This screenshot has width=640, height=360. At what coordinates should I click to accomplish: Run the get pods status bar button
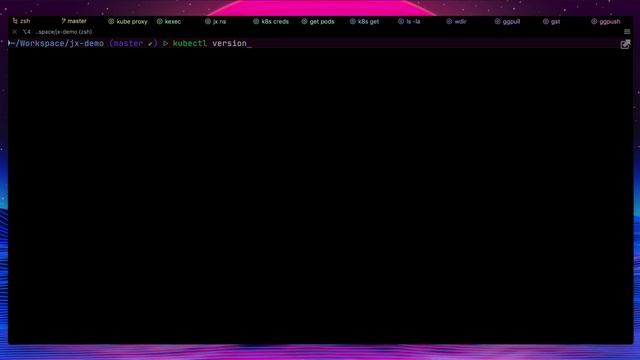coord(318,21)
